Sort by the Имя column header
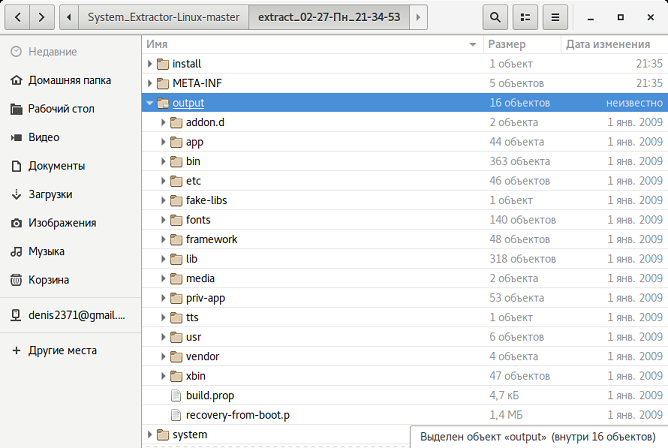Viewport: 668px width, 448px height. [312, 44]
